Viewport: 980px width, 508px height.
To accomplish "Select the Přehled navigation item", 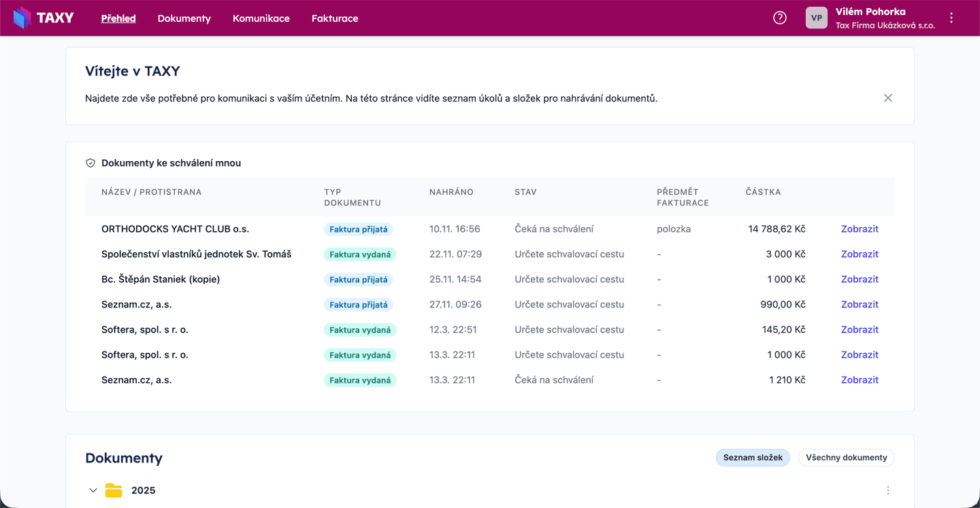I will 118,18.
